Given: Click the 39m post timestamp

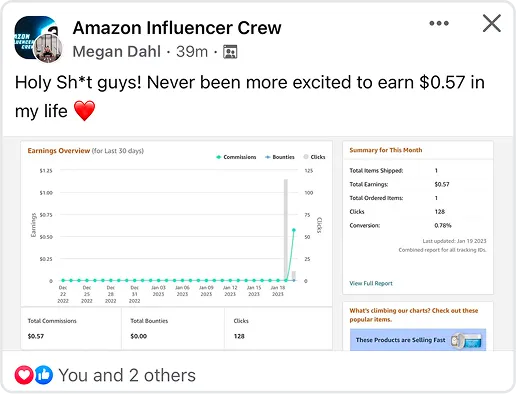Looking at the screenshot, I should click(192, 51).
